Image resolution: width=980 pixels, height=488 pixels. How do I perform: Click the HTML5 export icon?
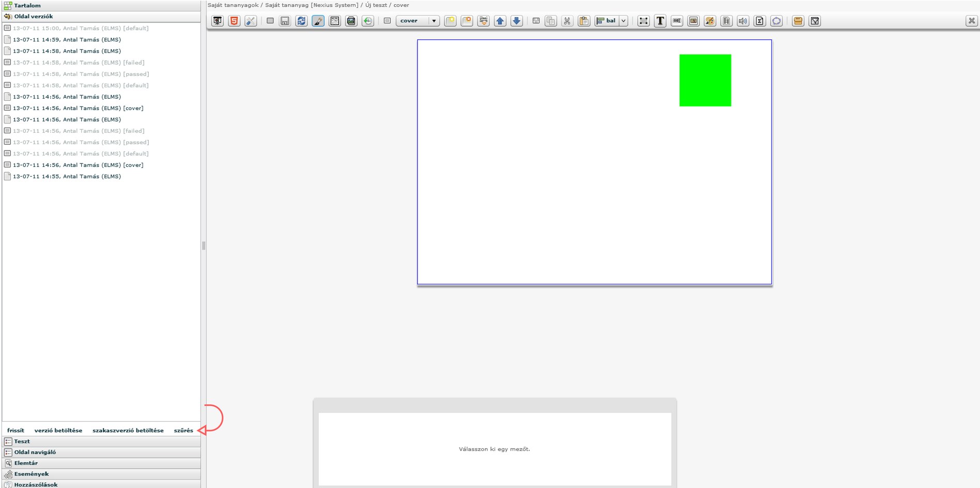(x=234, y=21)
